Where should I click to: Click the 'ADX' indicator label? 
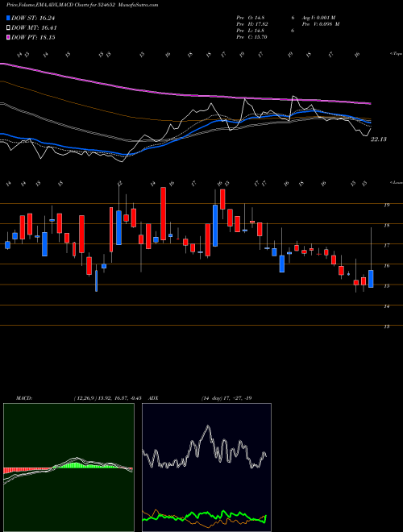[153, 398]
